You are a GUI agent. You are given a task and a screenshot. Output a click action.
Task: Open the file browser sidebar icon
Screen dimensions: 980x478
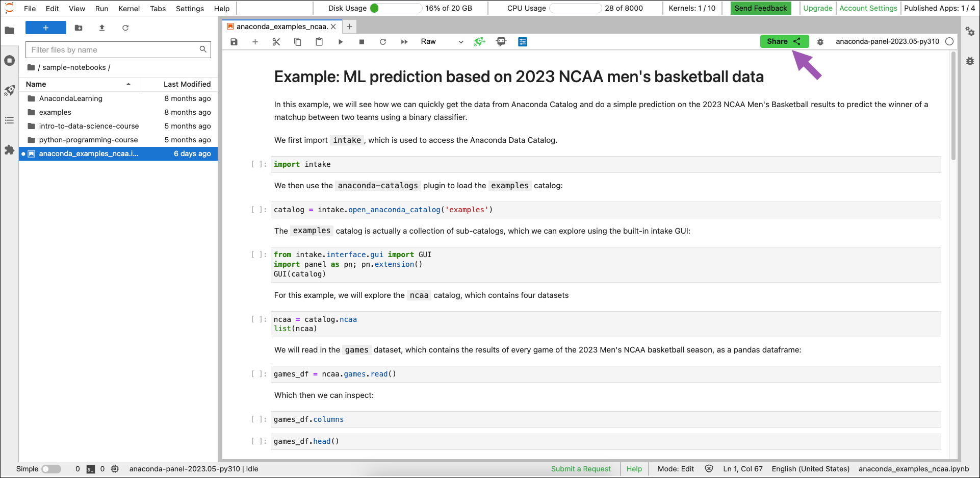coord(9,31)
